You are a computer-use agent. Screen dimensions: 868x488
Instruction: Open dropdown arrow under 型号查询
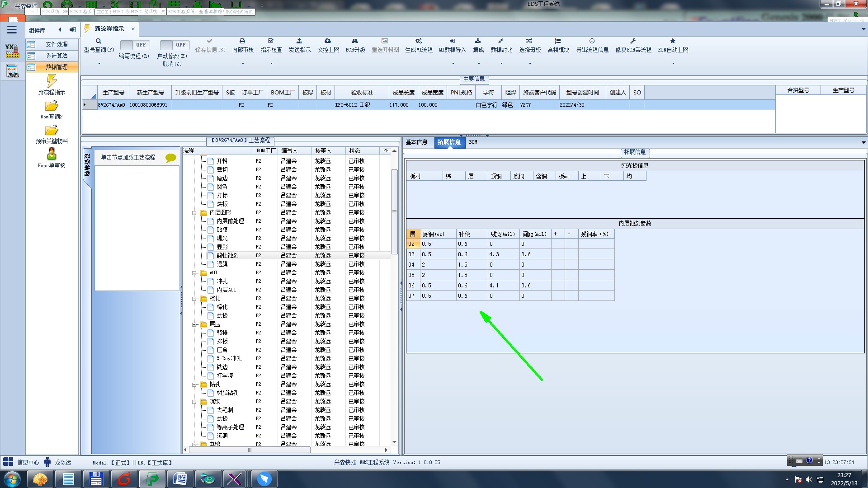[99, 63]
